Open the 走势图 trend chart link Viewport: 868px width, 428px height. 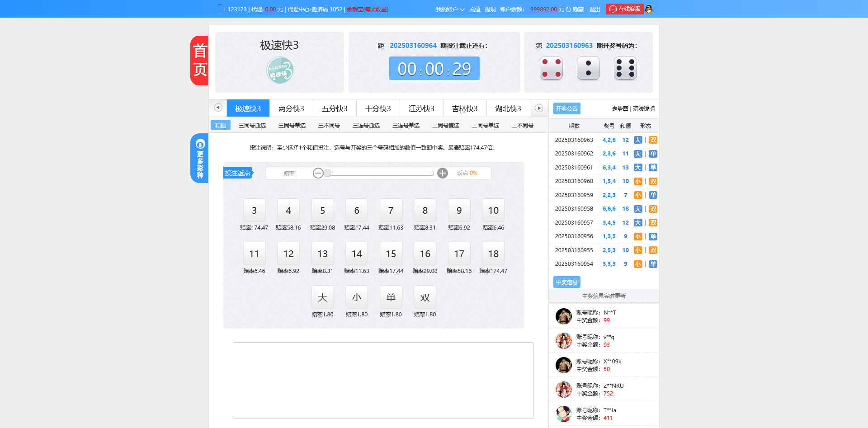pos(620,109)
